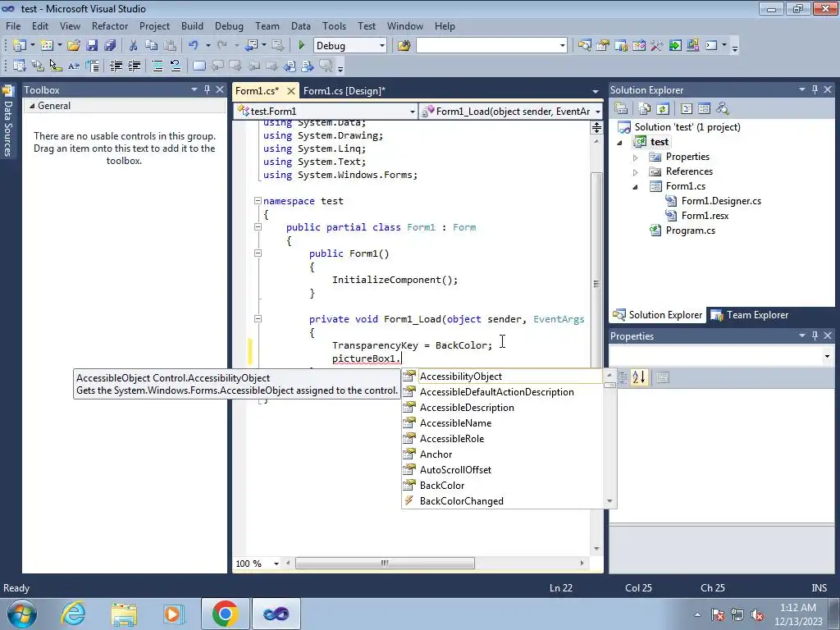
Task: Sort Properties panel alphabetically
Action: 638,377
